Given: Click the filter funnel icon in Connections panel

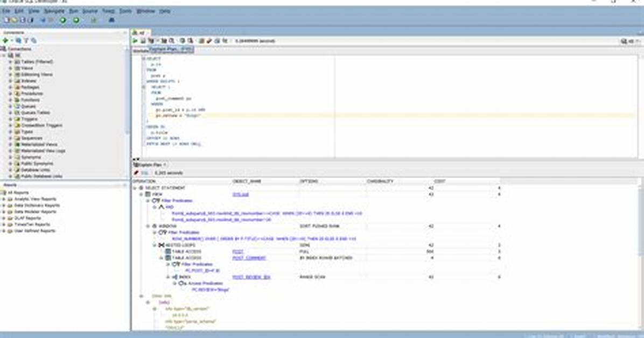Looking at the screenshot, I should click(26, 41).
